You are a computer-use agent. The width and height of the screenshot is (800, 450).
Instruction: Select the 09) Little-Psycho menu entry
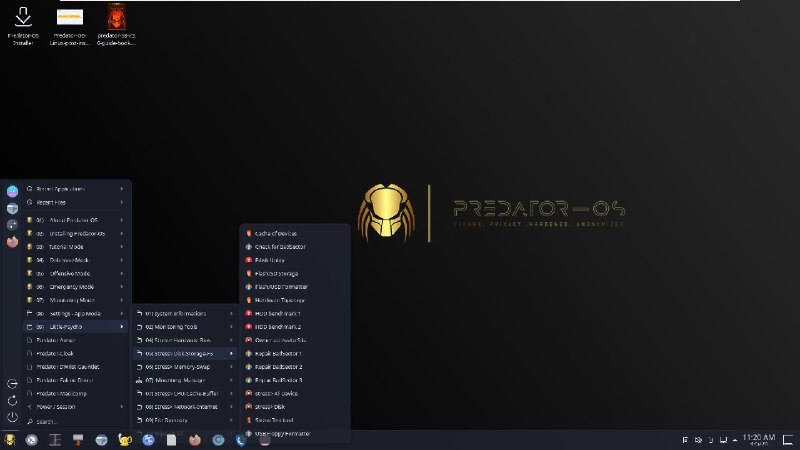pyautogui.click(x=76, y=327)
